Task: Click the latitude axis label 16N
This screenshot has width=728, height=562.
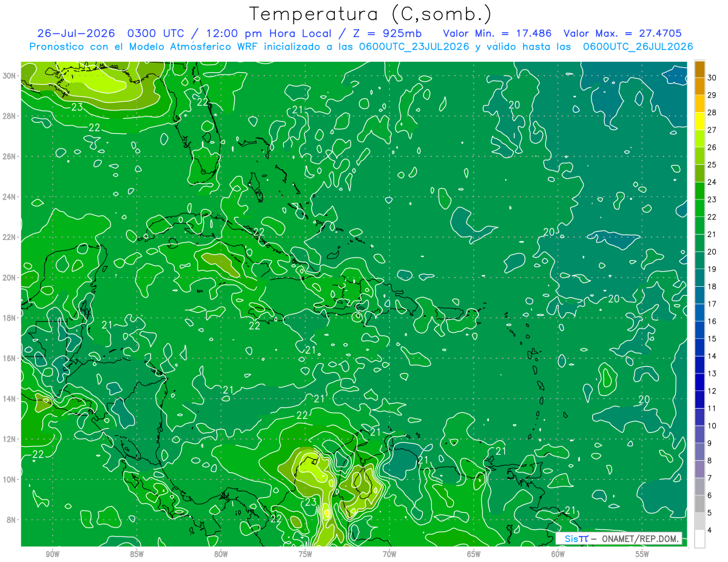Action: pyautogui.click(x=9, y=358)
